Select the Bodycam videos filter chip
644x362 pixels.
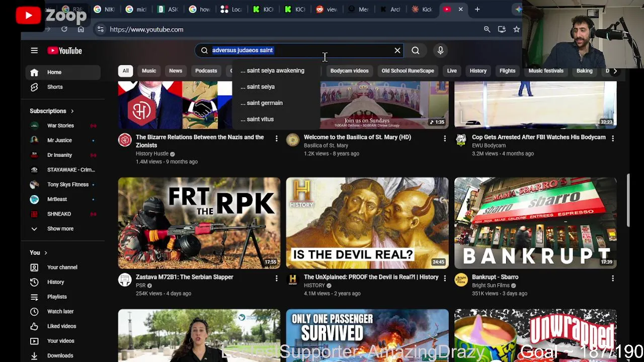(x=349, y=71)
